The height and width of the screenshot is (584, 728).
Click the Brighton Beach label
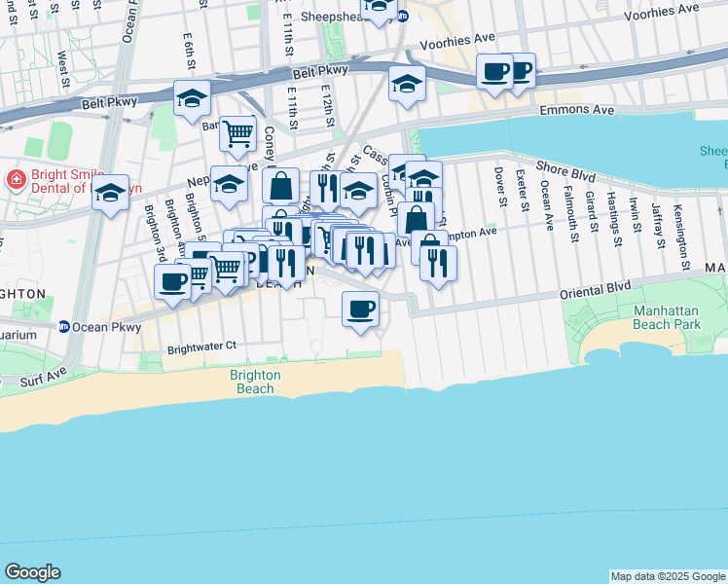(x=255, y=382)
